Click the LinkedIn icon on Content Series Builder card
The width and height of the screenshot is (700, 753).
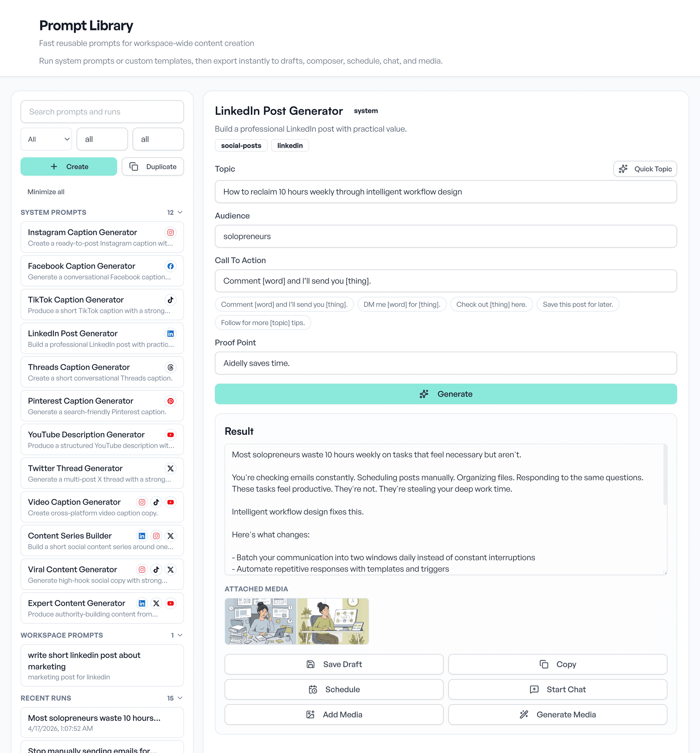pos(142,536)
